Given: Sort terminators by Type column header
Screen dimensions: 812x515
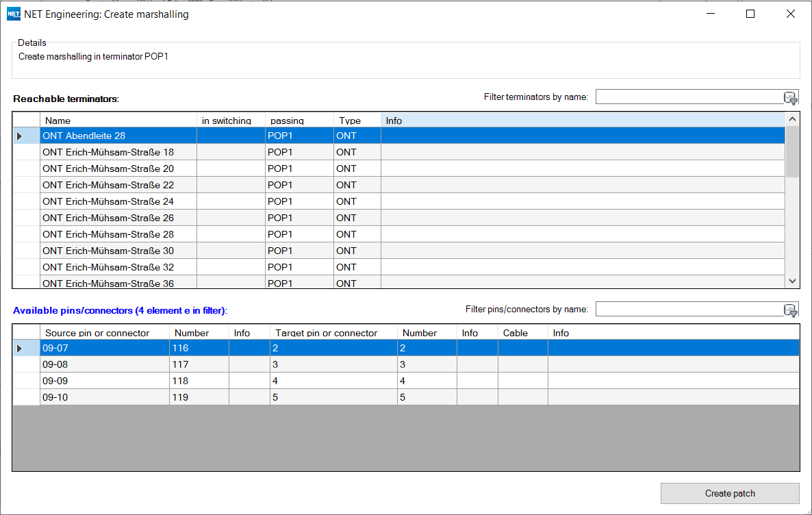Looking at the screenshot, I should click(x=357, y=121).
